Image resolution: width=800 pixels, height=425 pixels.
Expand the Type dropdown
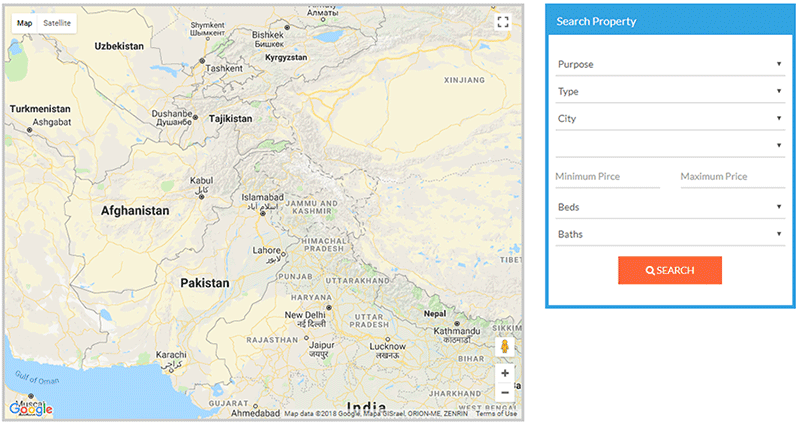click(668, 91)
